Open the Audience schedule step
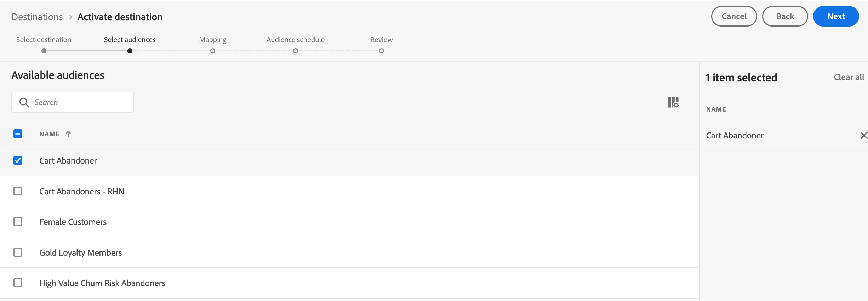 296,40
